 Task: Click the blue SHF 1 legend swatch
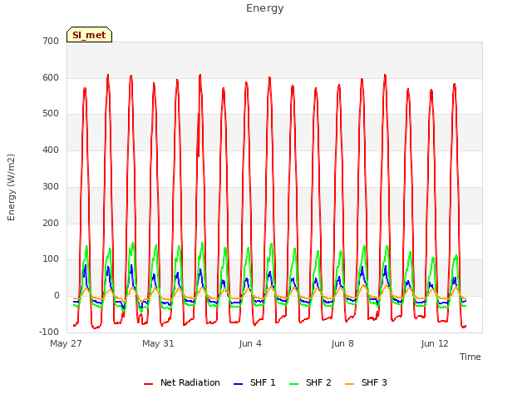(239, 384)
